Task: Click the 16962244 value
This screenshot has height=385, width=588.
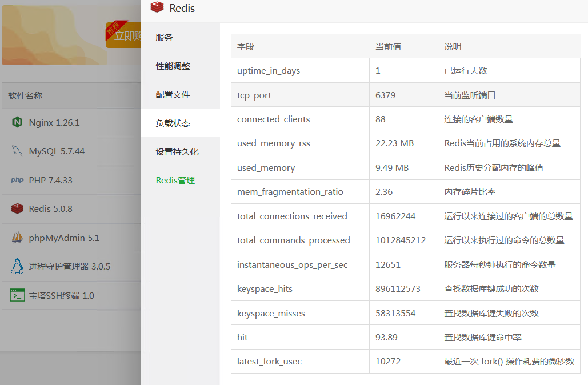Action: [395, 216]
